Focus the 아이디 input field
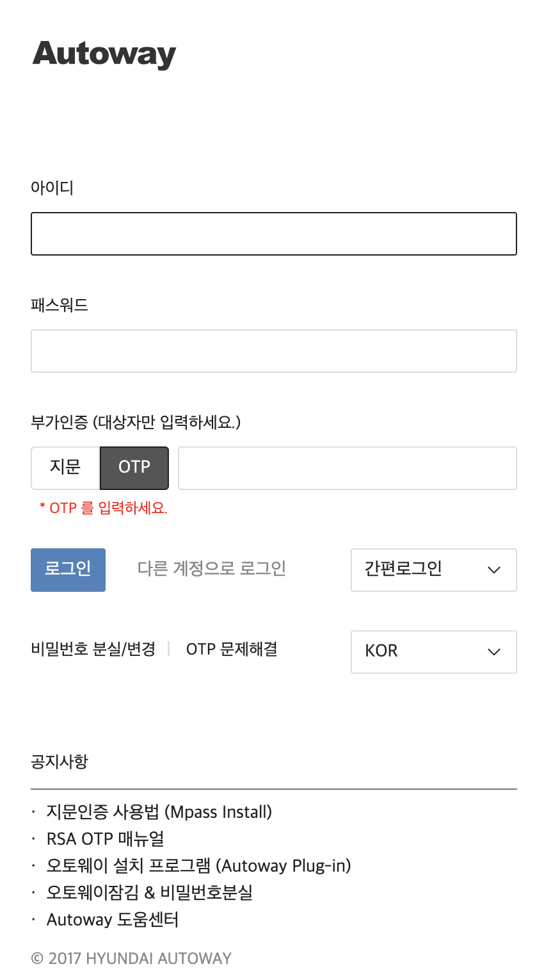544x980 pixels. (274, 234)
